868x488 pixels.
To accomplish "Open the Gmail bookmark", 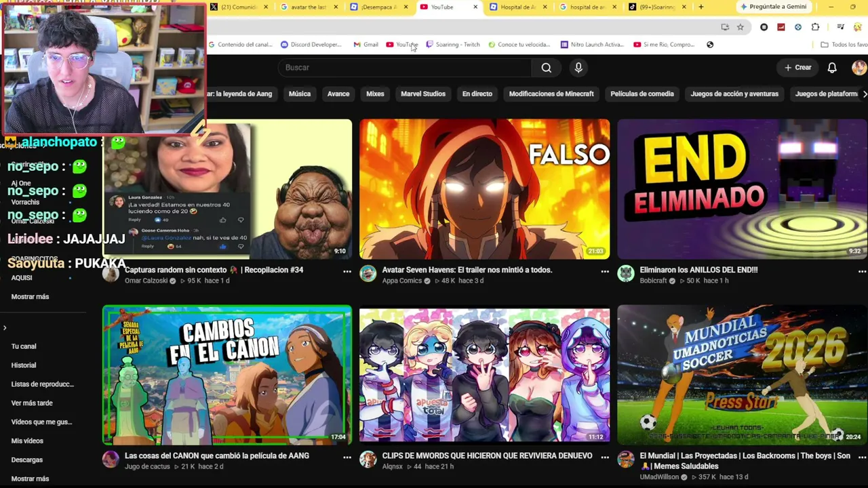I will pos(366,45).
